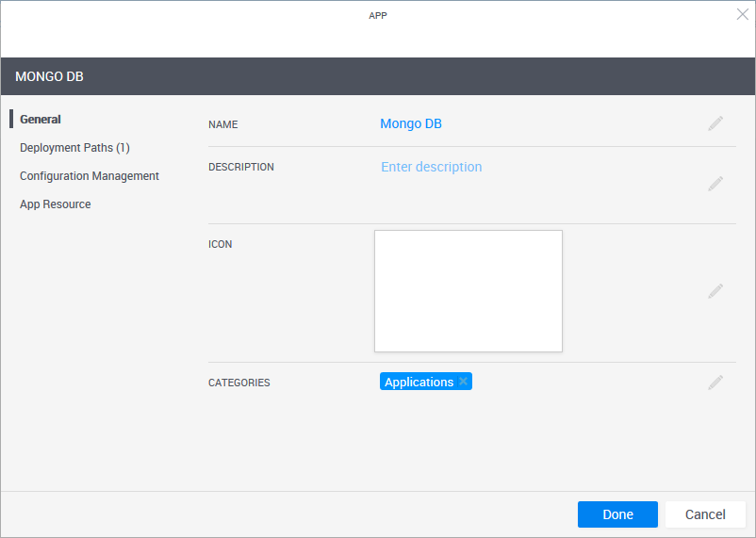Open the Deployment Paths (1) section
Viewport: 756px width, 538px height.
[74, 148]
